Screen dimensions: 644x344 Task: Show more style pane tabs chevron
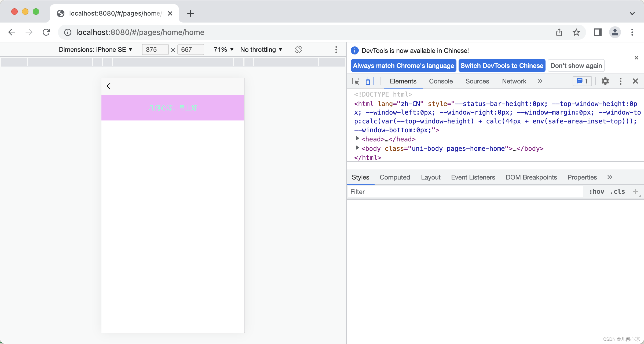[610, 177]
